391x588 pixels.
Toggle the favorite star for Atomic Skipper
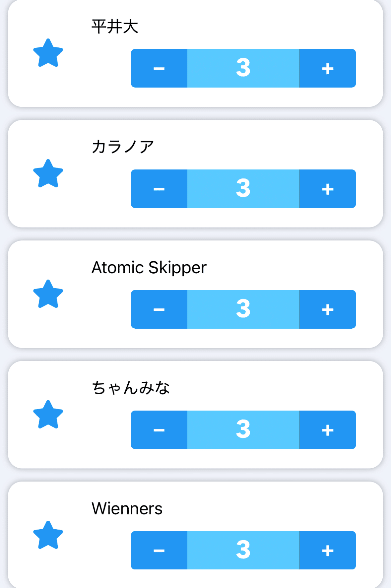48,294
